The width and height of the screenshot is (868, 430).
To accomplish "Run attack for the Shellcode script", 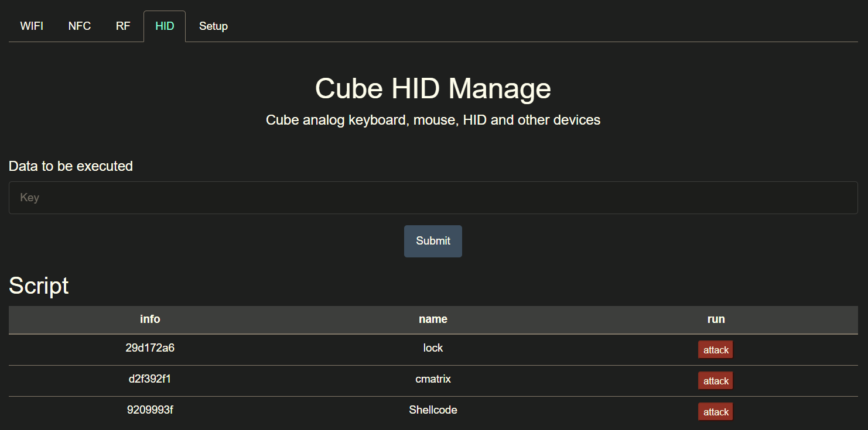I will coord(716,412).
